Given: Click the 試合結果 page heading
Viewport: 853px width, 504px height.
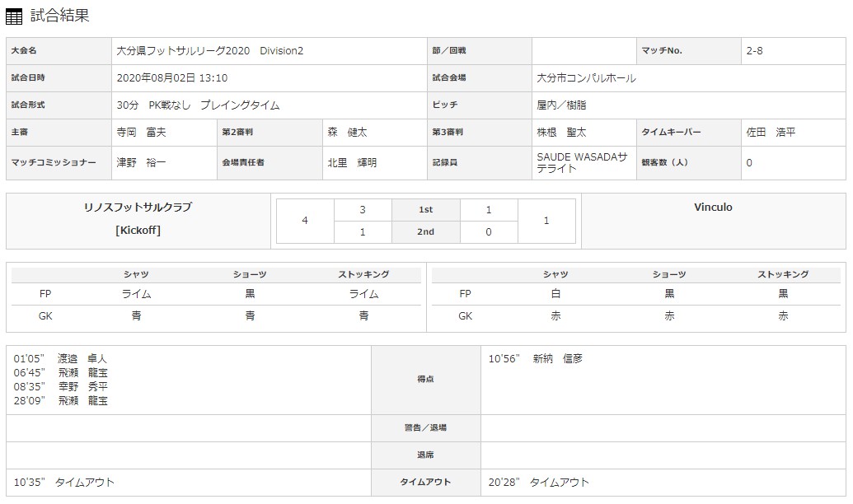Looking at the screenshot, I should tap(59, 16).
